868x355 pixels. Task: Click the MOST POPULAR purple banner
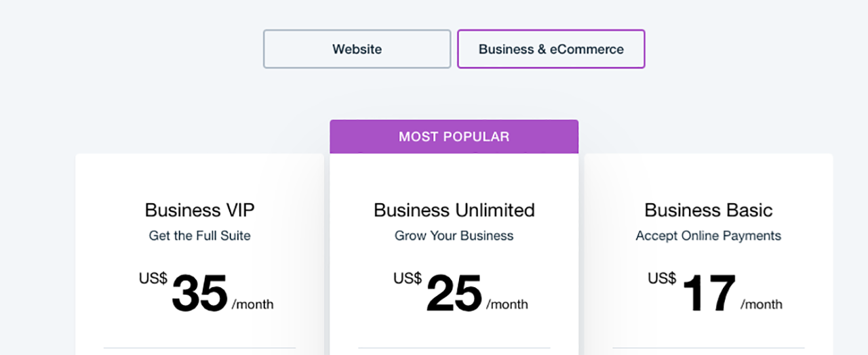pyautogui.click(x=454, y=137)
